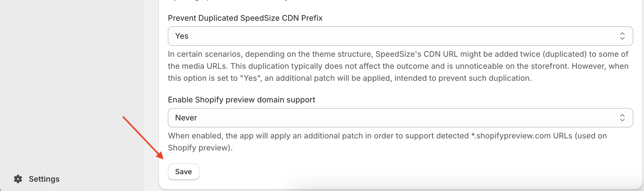644x191 pixels.
Task: Click the up-down chevron on the Never select
Action: tap(622, 118)
